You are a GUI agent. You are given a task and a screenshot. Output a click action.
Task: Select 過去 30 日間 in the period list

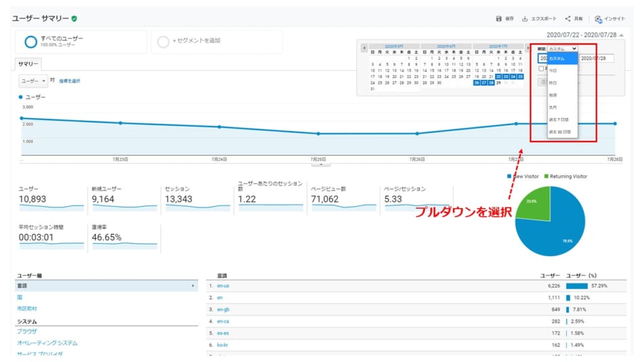click(562, 132)
